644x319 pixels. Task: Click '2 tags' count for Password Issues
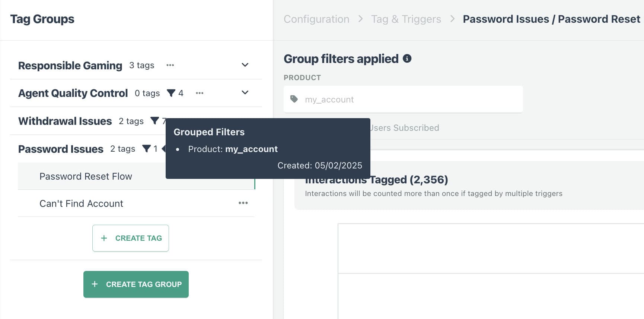point(122,149)
